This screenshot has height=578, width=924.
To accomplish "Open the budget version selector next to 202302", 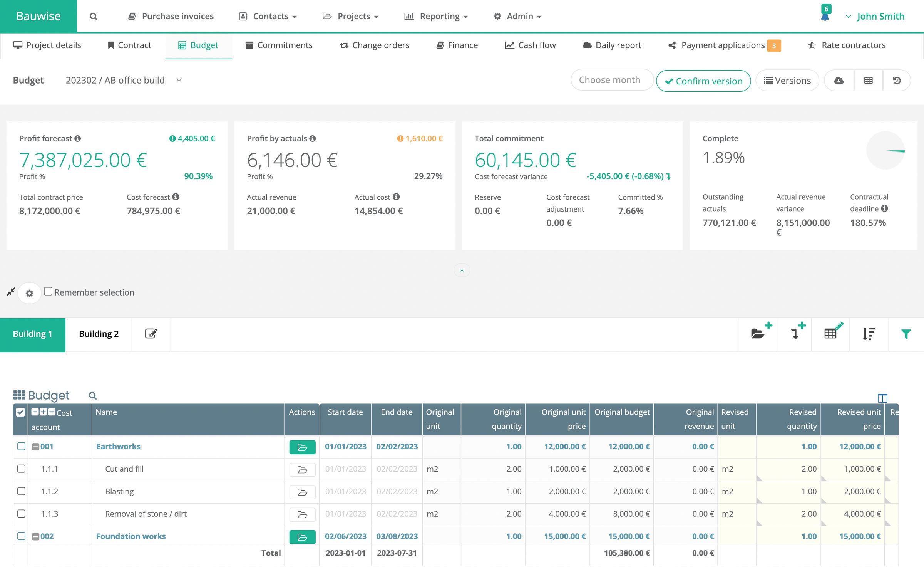I will [179, 80].
